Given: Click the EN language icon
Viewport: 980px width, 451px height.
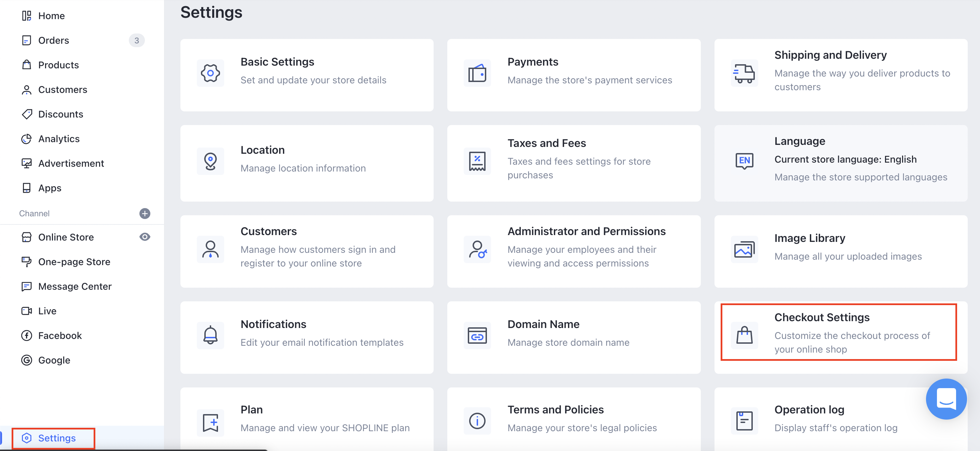Looking at the screenshot, I should tap(744, 161).
